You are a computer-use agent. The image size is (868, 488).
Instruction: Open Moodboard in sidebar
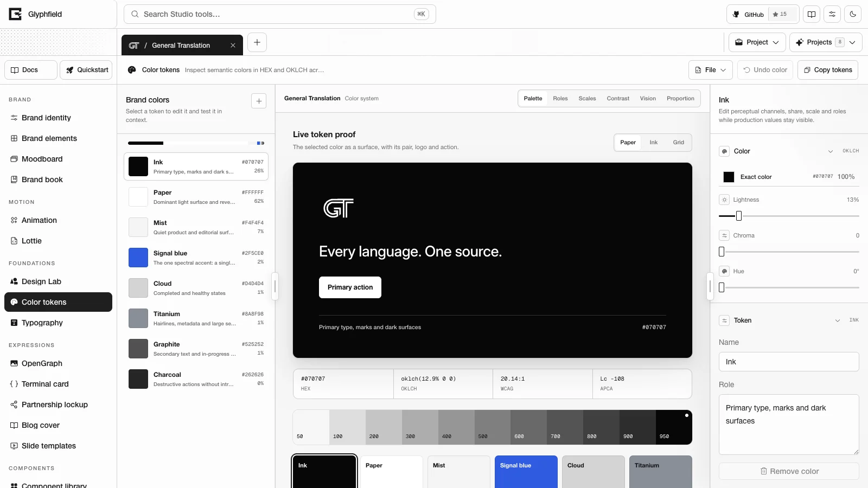58,159
